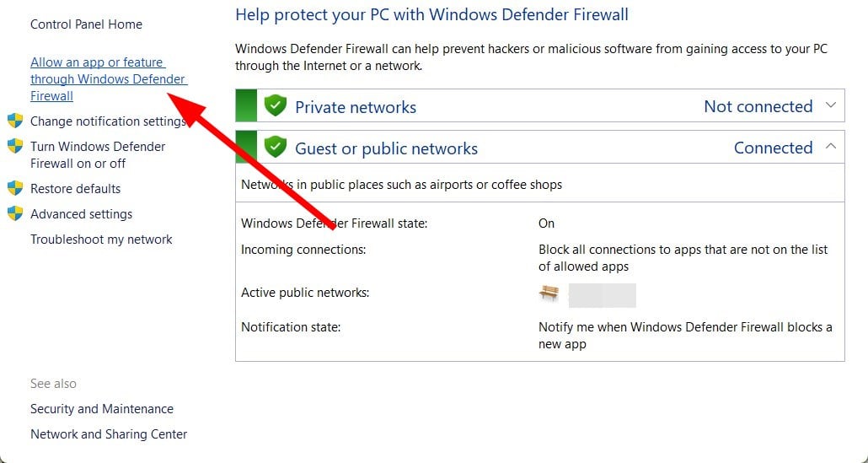
Task: Click the Connected status label
Action: tap(774, 148)
